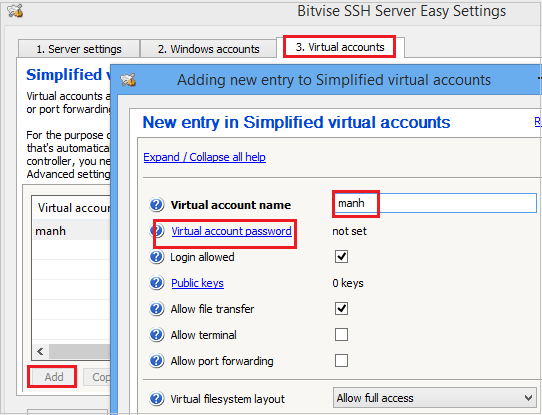Click Bitvise icon in Adding new entry dialog title

tap(128, 80)
